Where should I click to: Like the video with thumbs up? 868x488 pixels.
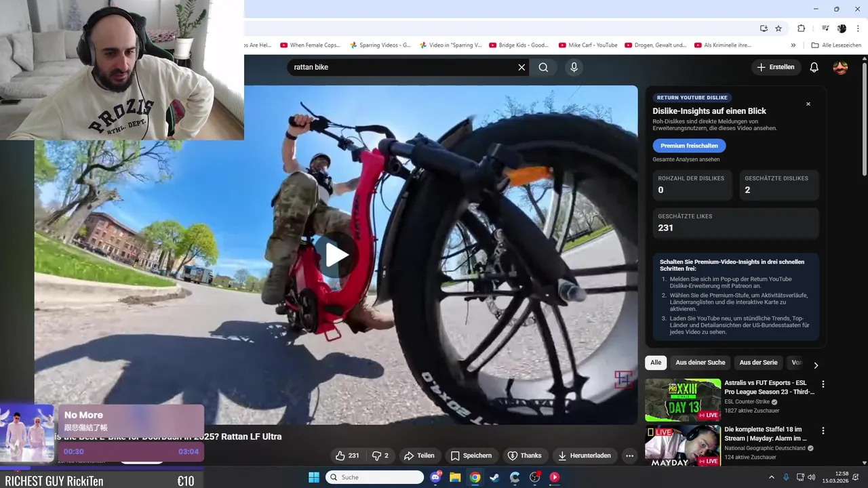pyautogui.click(x=347, y=455)
